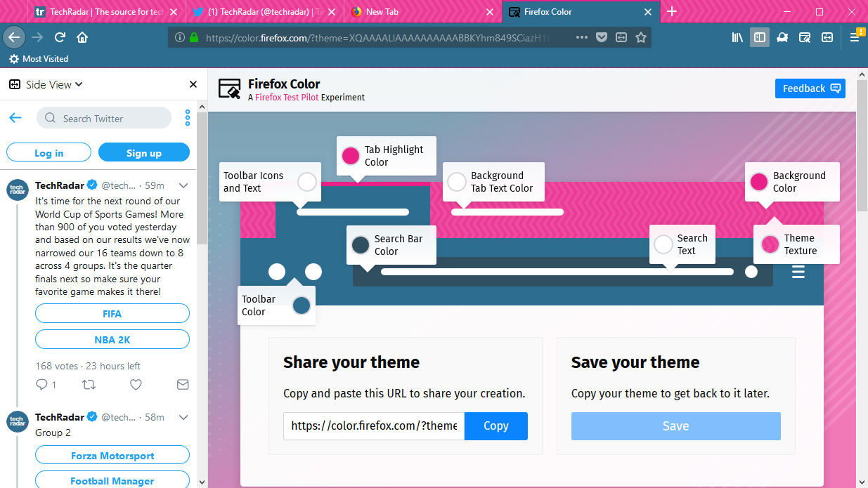The width and height of the screenshot is (868, 488).
Task: Open page actions three-dots menu
Action: [x=582, y=37]
